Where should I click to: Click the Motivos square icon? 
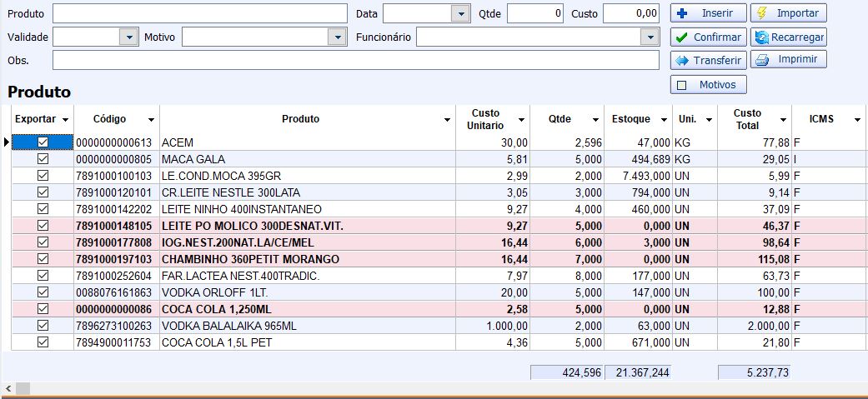pyautogui.click(x=682, y=85)
